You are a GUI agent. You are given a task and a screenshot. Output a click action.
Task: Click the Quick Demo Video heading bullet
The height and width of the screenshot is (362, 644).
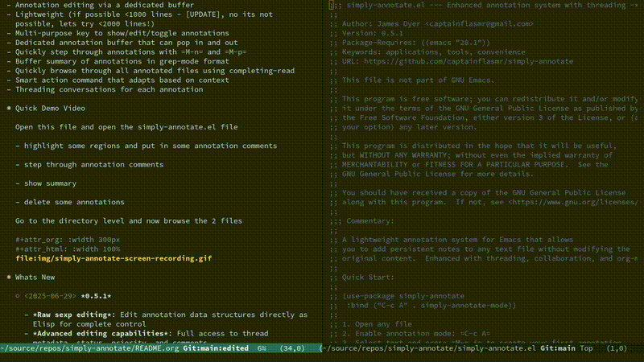[9, 107]
